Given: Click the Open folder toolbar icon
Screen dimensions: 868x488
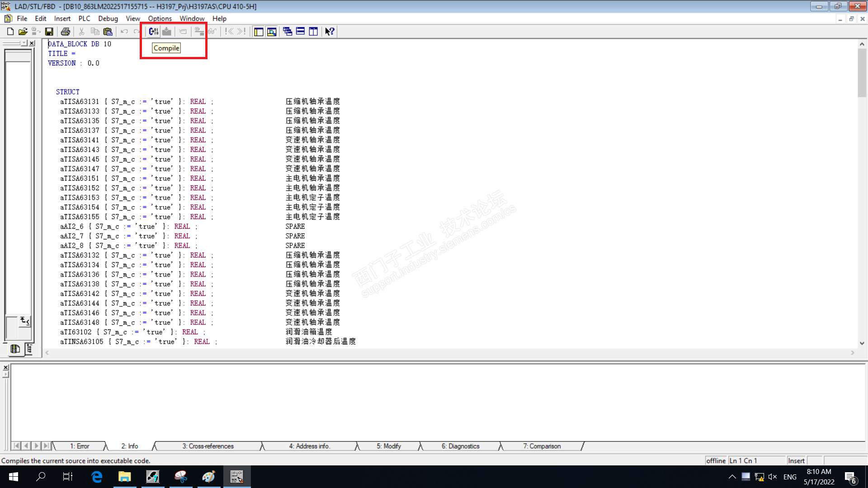Looking at the screenshot, I should [x=23, y=32].
